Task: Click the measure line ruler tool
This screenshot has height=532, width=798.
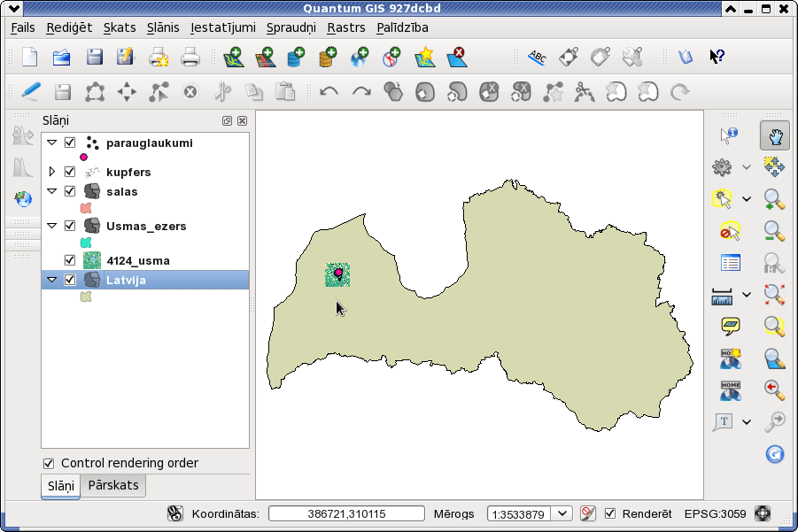Action: coord(722,296)
